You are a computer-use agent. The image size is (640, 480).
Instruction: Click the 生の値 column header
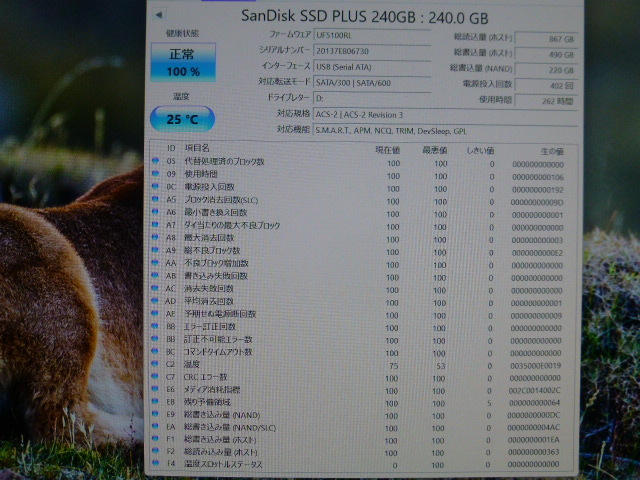(552, 151)
